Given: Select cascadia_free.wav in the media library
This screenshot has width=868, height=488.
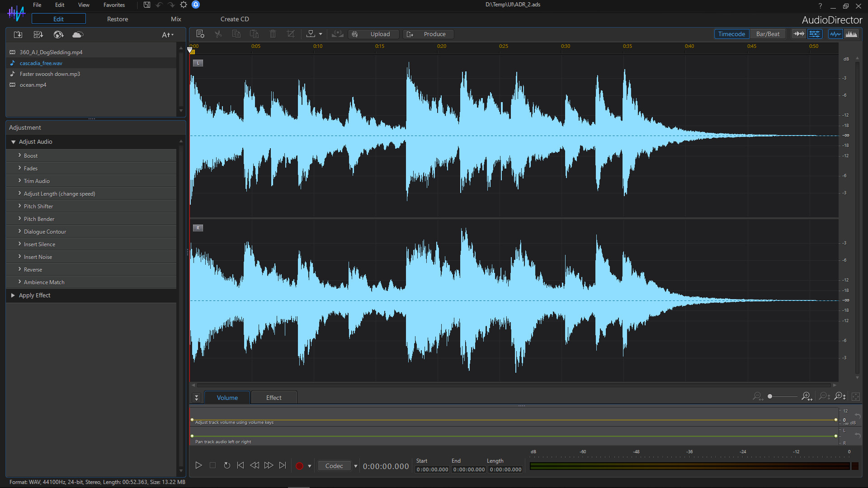Looking at the screenshot, I should [41, 63].
